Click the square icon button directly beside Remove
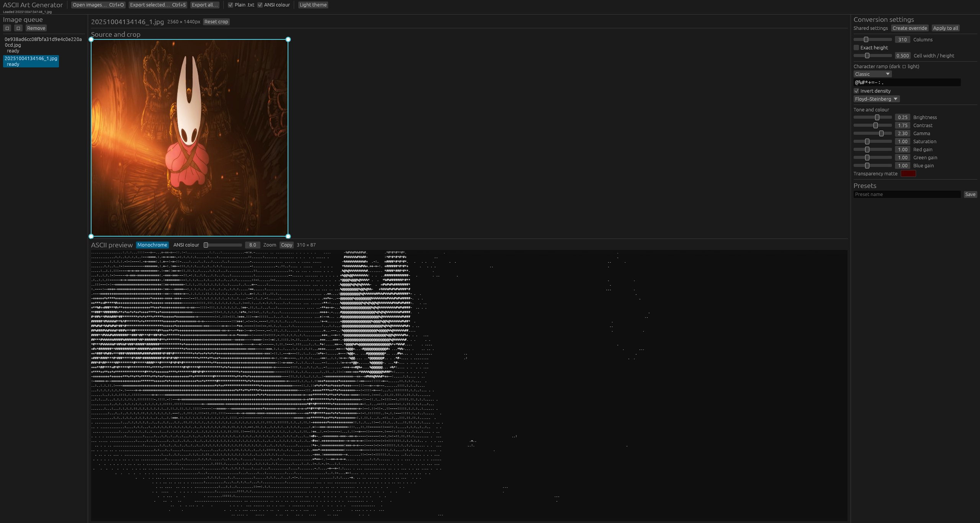This screenshot has width=980, height=523. 18,28
